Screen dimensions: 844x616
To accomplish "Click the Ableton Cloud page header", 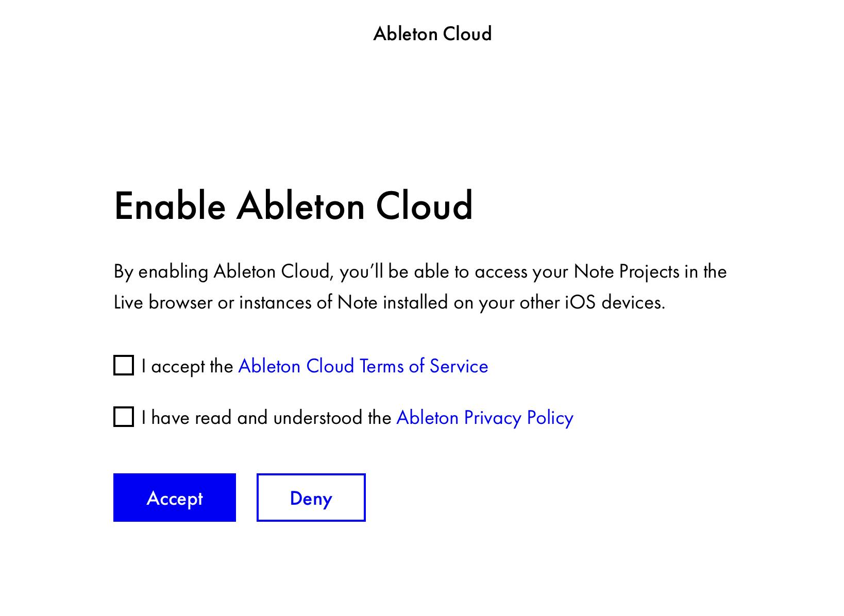I will click(x=431, y=33).
